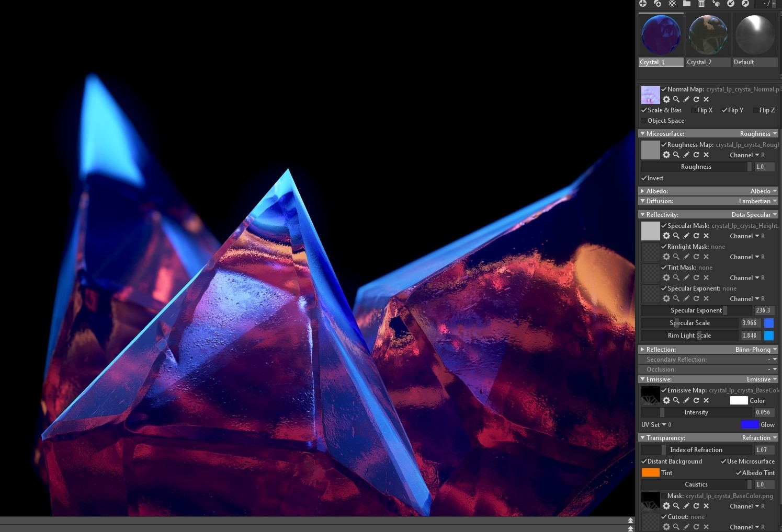
Task: Select the Crystal_2 material thumbnail
Action: [707, 34]
